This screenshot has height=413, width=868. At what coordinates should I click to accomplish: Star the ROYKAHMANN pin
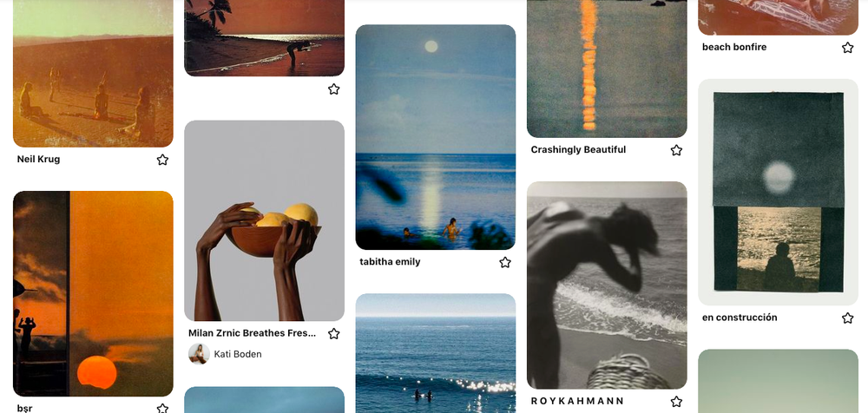pos(676,402)
